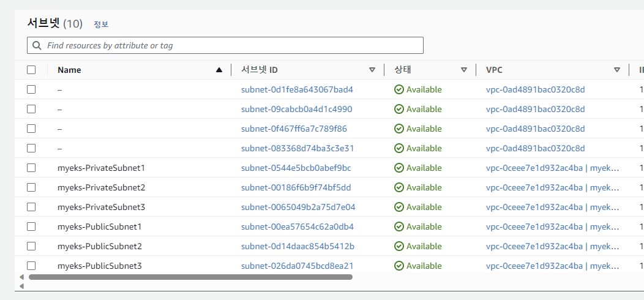This screenshot has height=300, width=644.
Task: Open subnet-083368d74ba3c3e31 link
Action: pos(298,148)
